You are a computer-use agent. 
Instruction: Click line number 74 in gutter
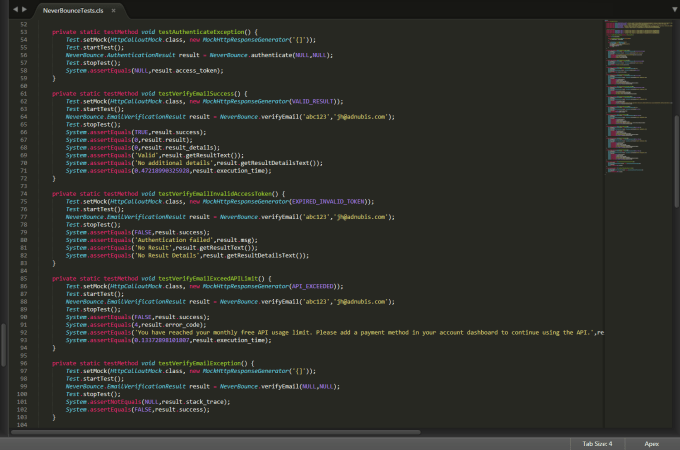[x=23, y=194]
